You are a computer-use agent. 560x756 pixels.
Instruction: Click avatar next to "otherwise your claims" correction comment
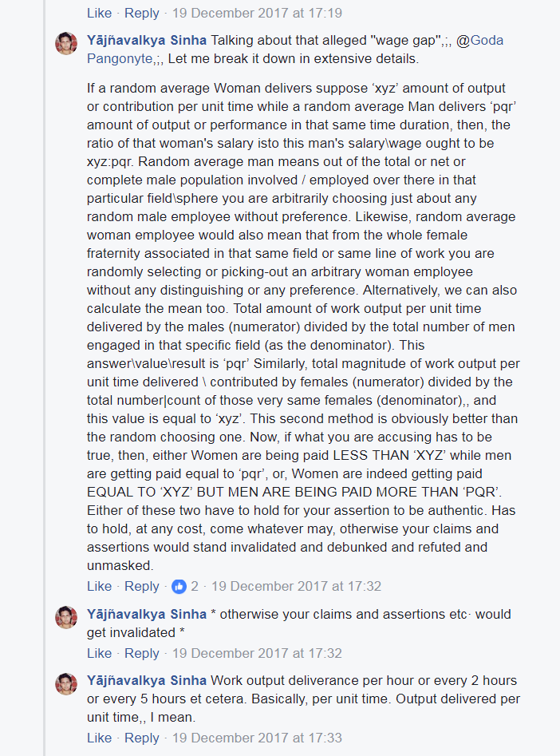click(x=66, y=617)
